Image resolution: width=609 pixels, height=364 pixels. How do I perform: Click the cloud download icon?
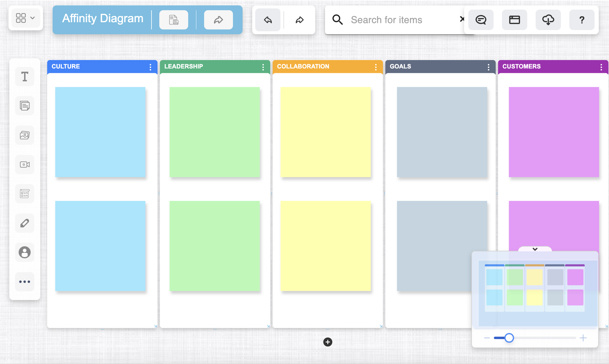pyautogui.click(x=548, y=20)
